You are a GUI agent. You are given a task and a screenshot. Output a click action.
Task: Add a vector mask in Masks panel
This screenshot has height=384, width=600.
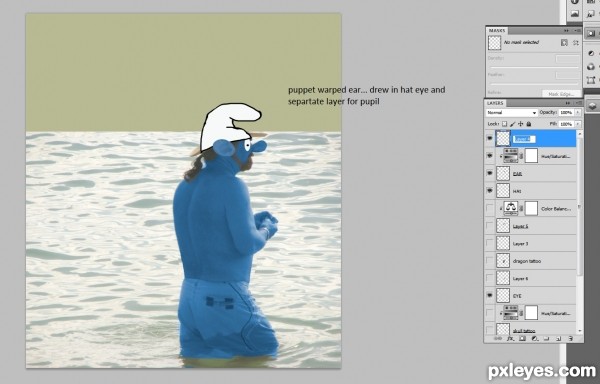576,42
